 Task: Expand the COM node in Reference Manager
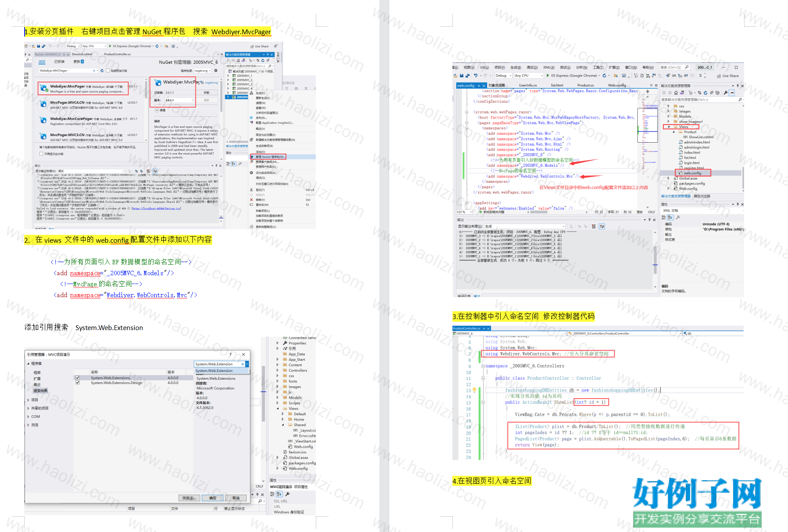29,417
